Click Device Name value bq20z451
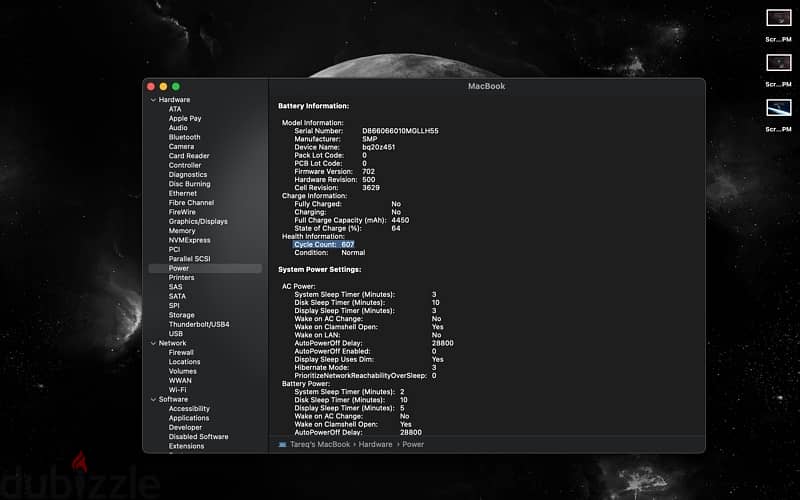Screen dimensions: 800x500 click(x=379, y=147)
